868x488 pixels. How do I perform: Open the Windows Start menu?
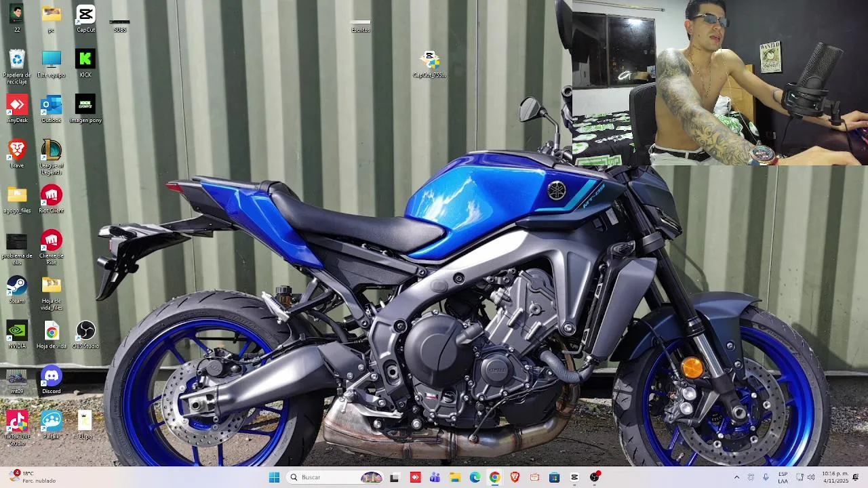click(x=274, y=477)
